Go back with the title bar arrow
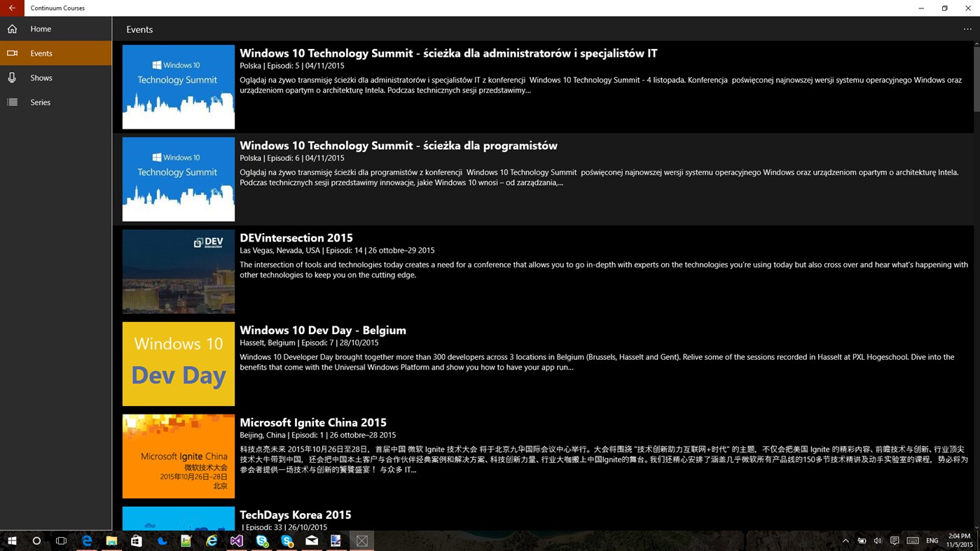 (x=12, y=8)
